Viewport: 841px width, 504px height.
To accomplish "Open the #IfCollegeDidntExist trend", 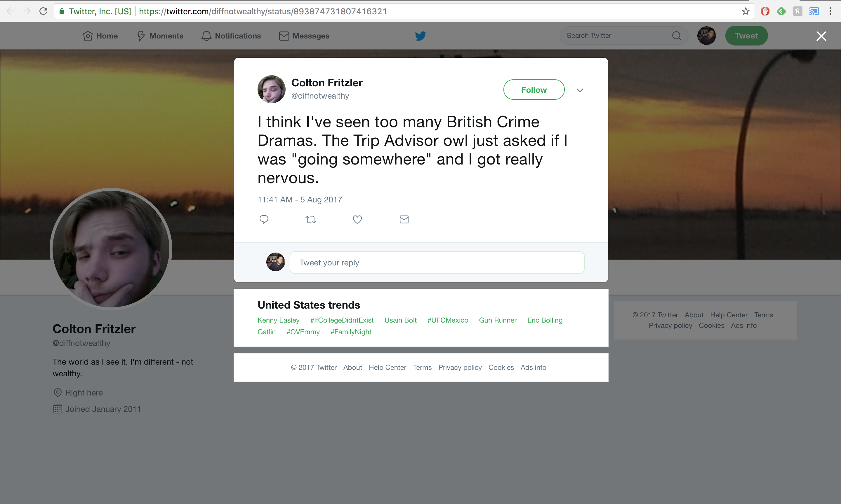I will tap(342, 320).
